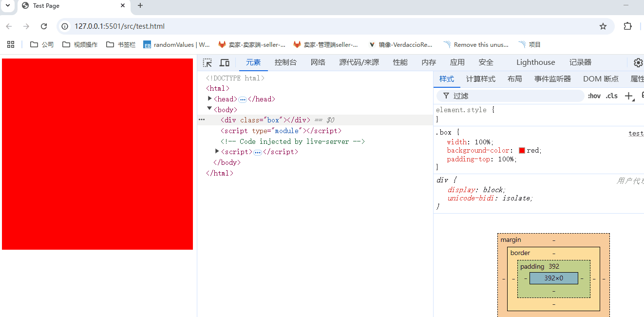Click the padding 392 value in box model
Image resolution: width=644 pixels, height=317 pixels.
[554, 266]
